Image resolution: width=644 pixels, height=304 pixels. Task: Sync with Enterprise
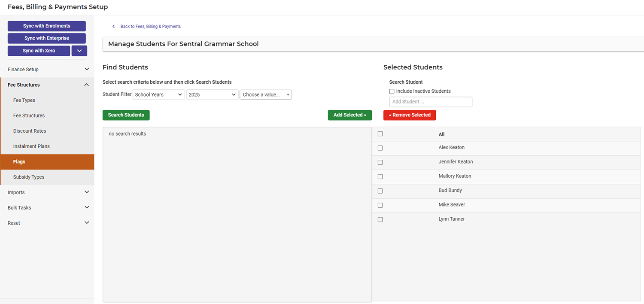tap(46, 38)
